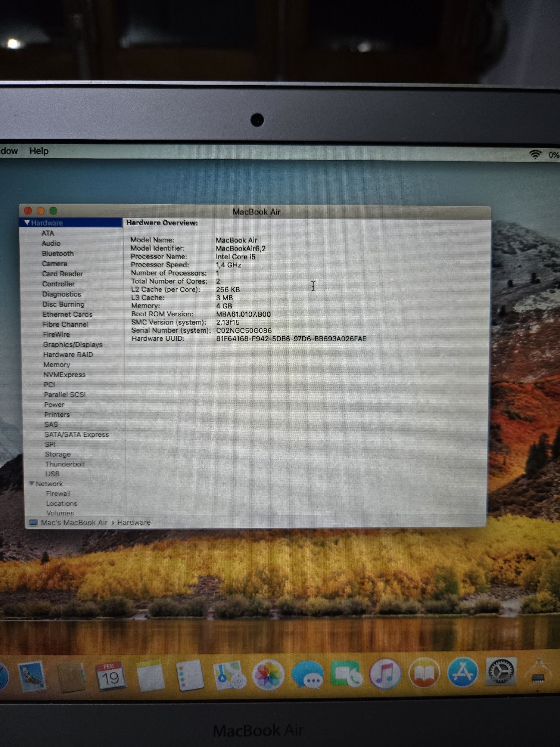Select Audio in the sidebar
Viewport: 560px width, 747px height.
tap(51, 243)
